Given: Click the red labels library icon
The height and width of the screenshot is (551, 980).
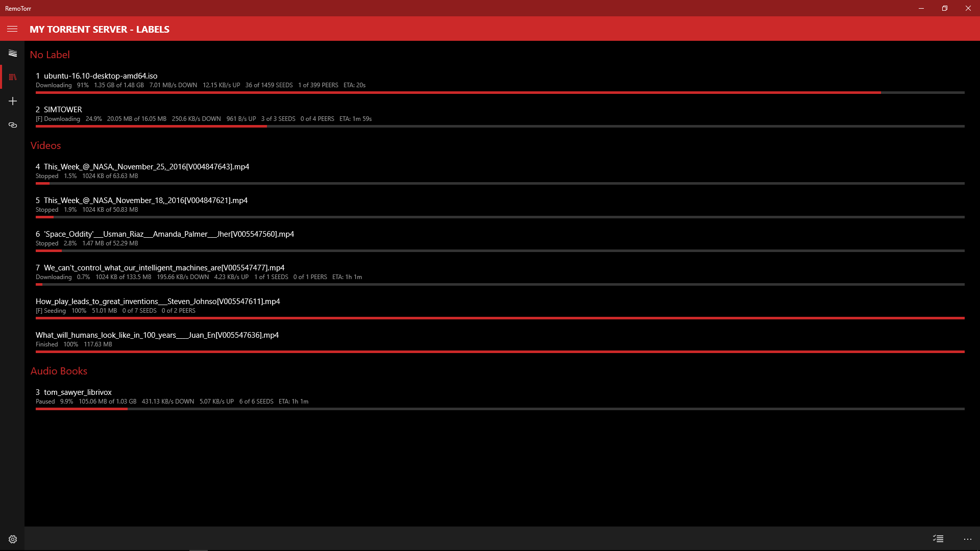Looking at the screenshot, I should tap(12, 77).
